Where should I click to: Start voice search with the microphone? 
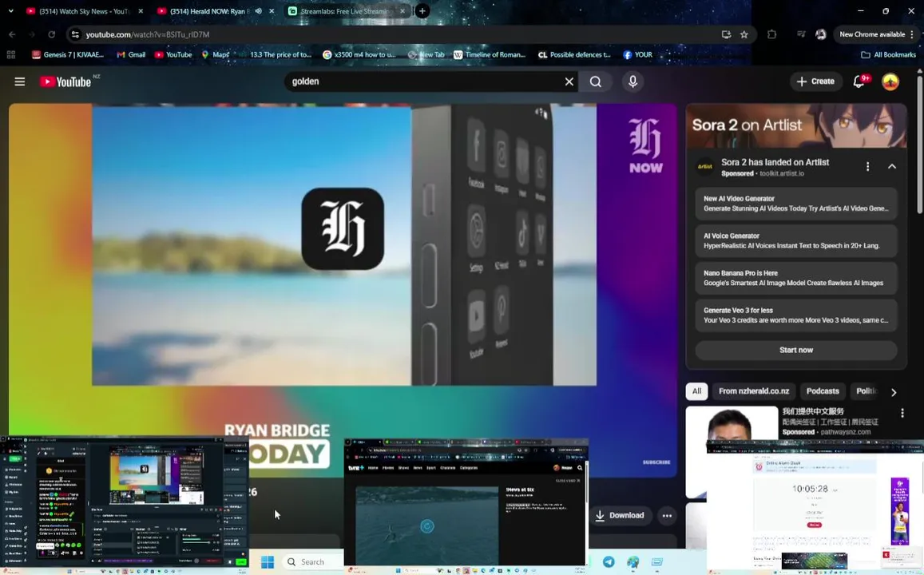[633, 81]
